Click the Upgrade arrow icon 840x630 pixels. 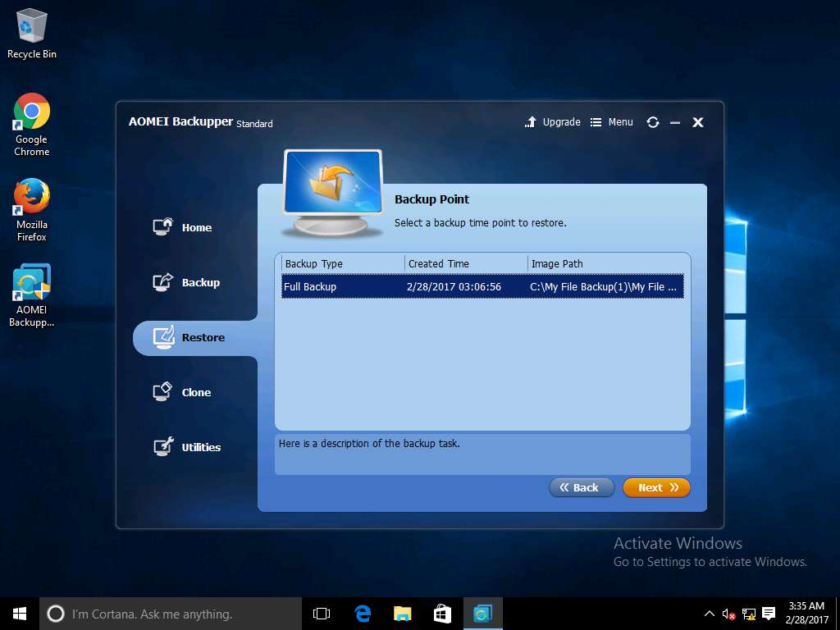coord(531,122)
